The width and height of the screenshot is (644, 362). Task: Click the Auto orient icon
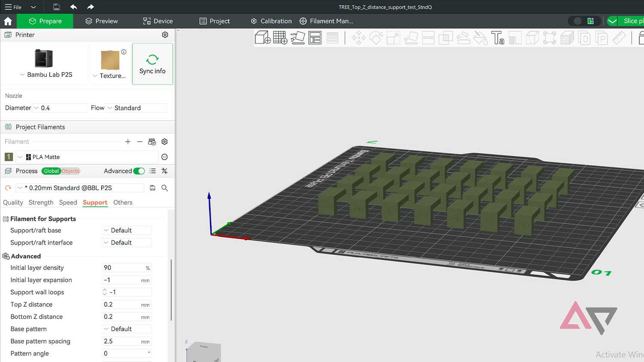pyautogui.click(x=298, y=38)
